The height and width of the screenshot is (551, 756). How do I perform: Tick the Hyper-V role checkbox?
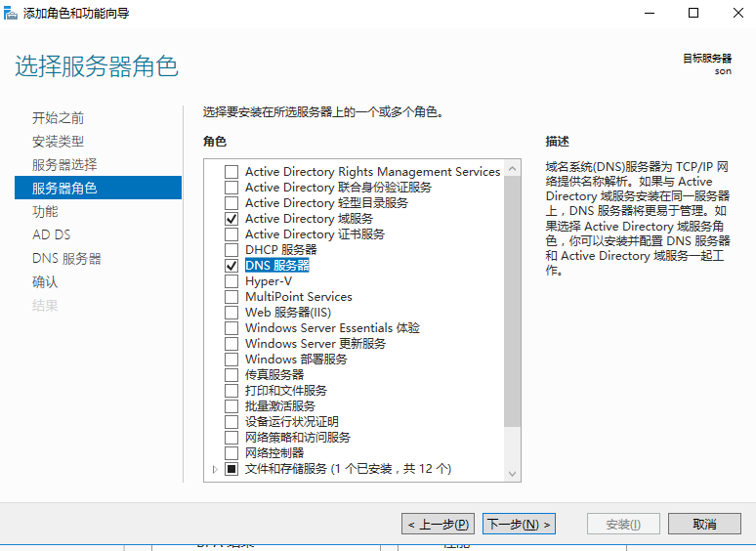(x=231, y=281)
